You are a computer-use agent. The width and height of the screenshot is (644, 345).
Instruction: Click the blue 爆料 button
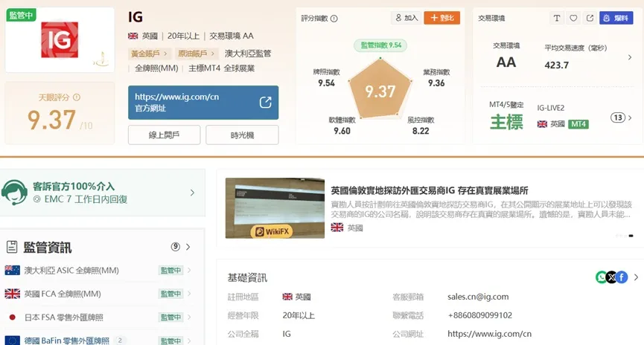pos(616,18)
